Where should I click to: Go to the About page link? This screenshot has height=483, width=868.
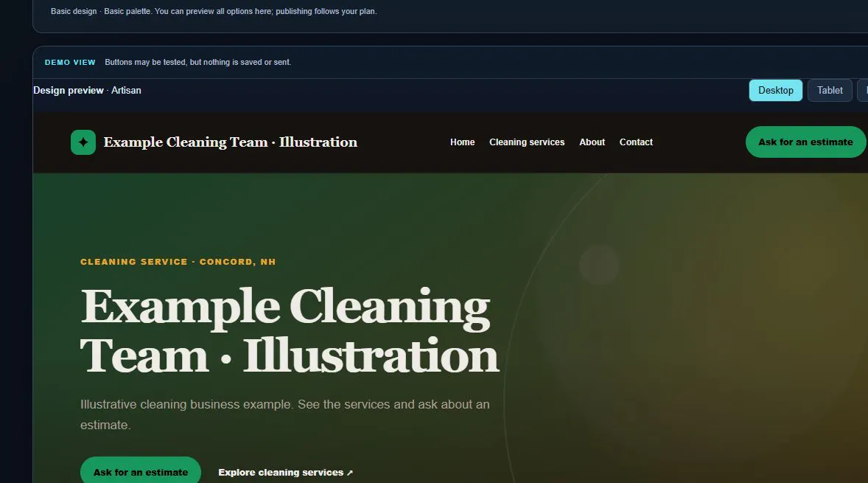coord(592,142)
